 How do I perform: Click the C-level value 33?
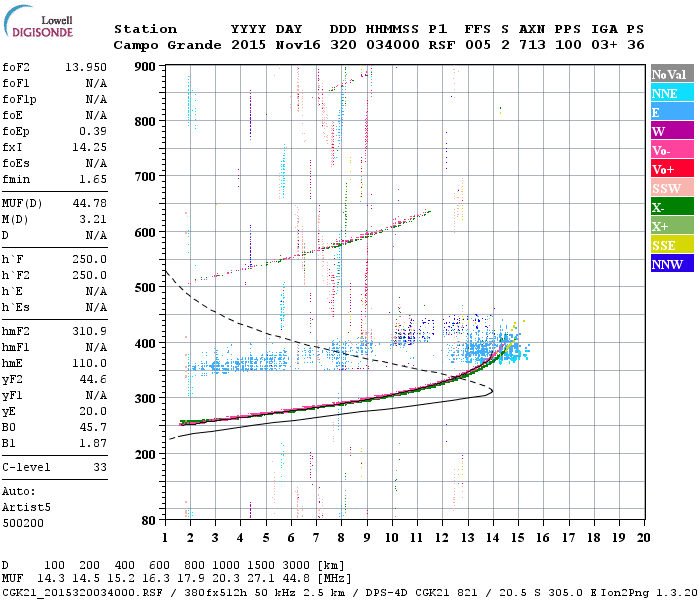pyautogui.click(x=100, y=467)
